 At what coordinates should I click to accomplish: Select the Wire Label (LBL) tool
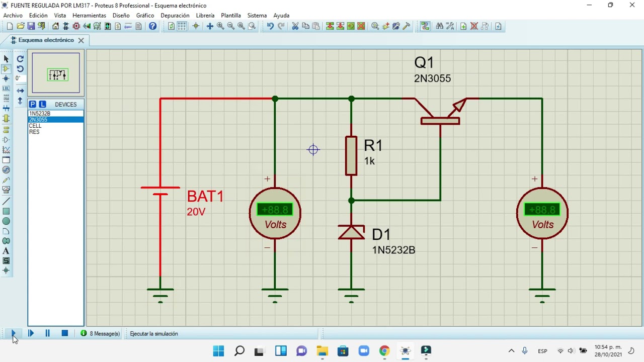6,88
